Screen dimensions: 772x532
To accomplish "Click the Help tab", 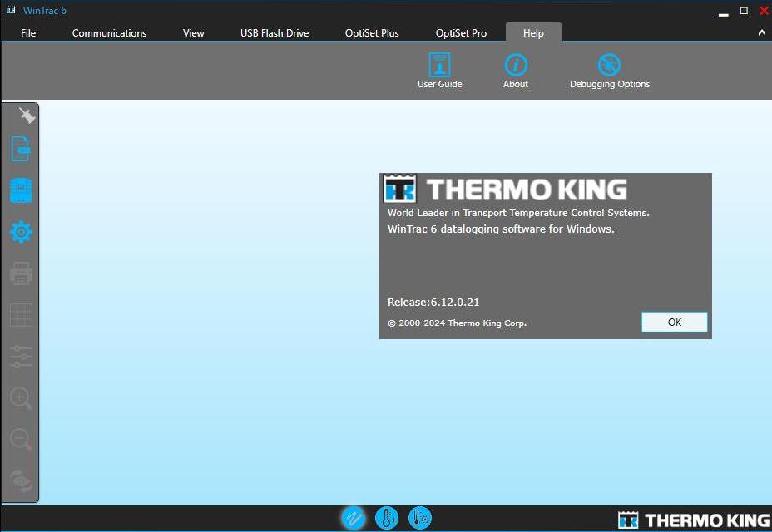I will (x=533, y=33).
